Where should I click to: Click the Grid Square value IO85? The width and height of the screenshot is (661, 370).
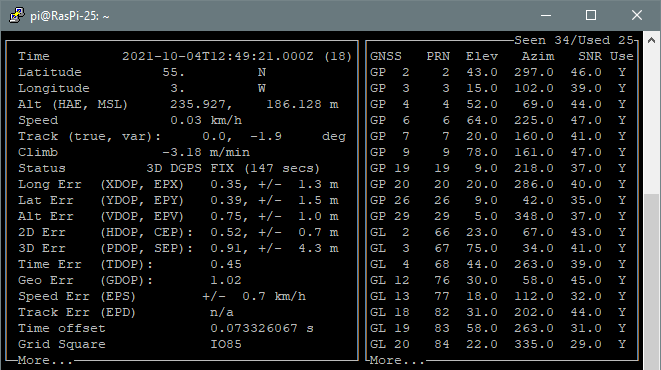coord(226,345)
